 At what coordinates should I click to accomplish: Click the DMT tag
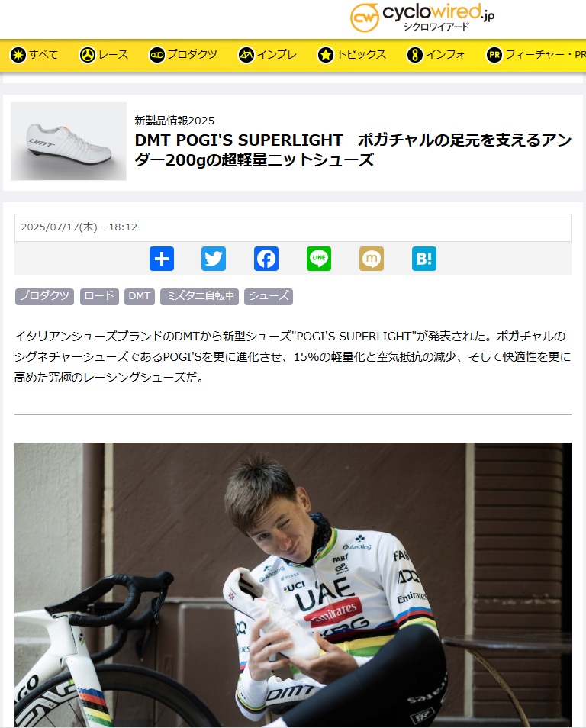coord(140,296)
